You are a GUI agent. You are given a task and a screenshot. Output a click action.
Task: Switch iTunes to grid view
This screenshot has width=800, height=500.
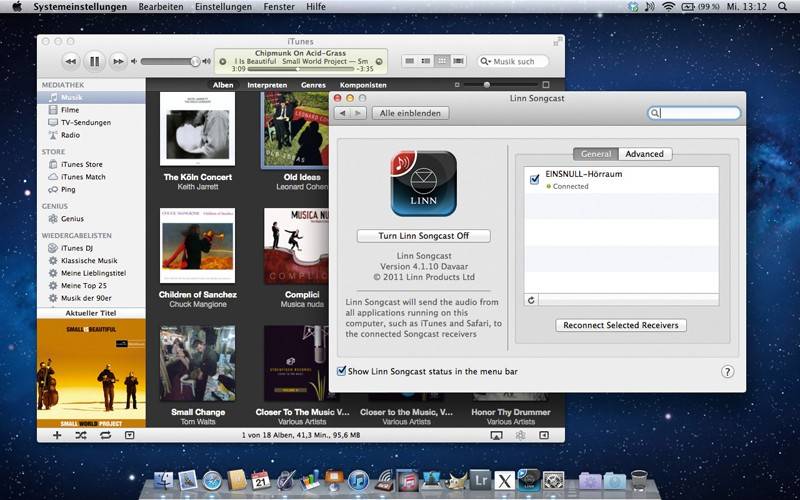tap(442, 61)
